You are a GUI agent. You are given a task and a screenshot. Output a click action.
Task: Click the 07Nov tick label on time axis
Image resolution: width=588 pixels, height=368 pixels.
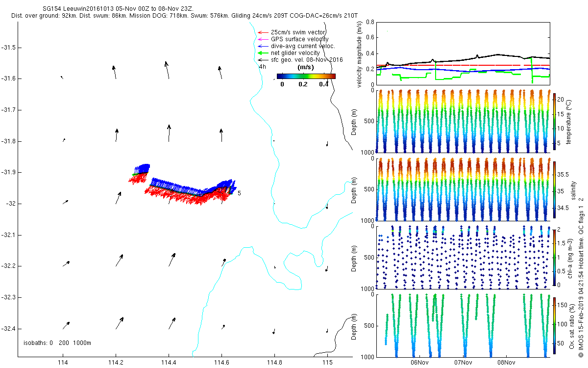coord(463,363)
